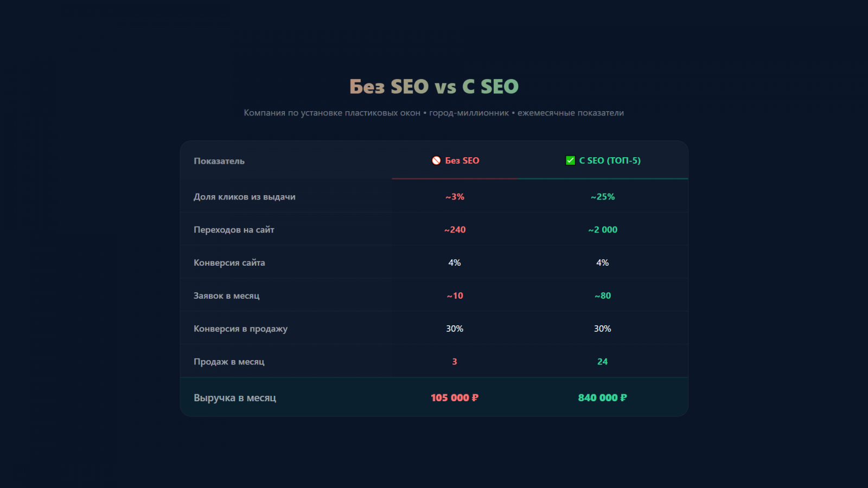
Task: Click the "Конверсия сайта" row label
Action: 229,263
